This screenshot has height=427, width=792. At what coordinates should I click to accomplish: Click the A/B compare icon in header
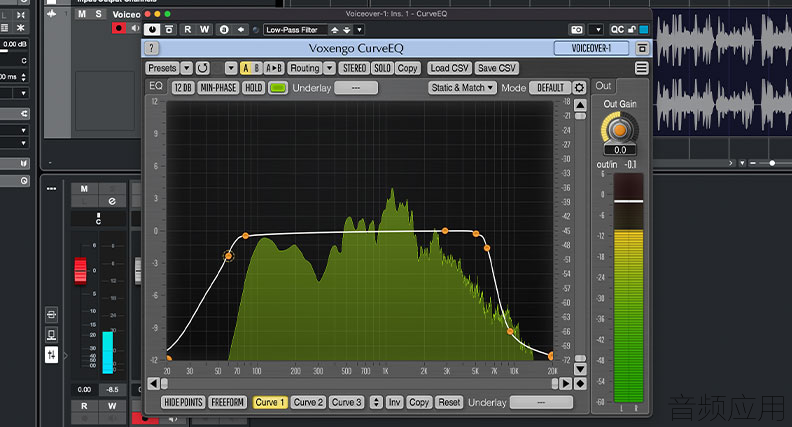224,29
